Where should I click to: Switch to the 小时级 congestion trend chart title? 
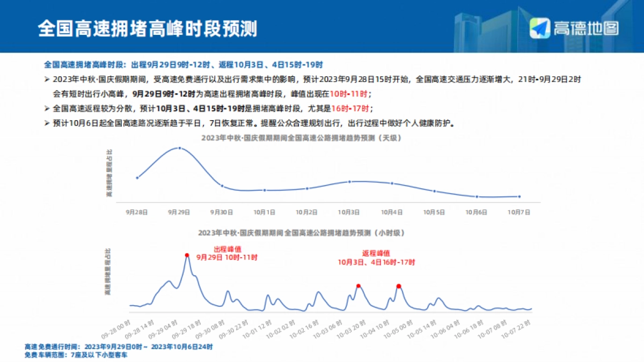[303, 233]
